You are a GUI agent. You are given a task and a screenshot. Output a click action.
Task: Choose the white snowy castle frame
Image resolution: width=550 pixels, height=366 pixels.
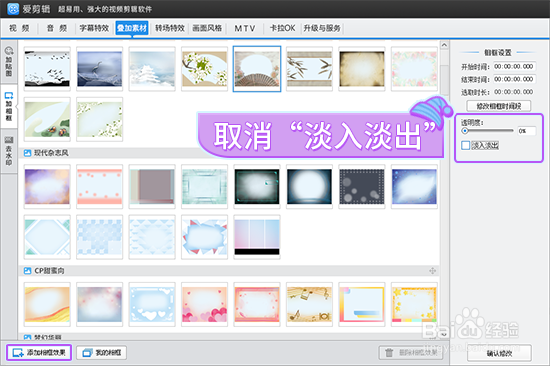click(x=152, y=69)
